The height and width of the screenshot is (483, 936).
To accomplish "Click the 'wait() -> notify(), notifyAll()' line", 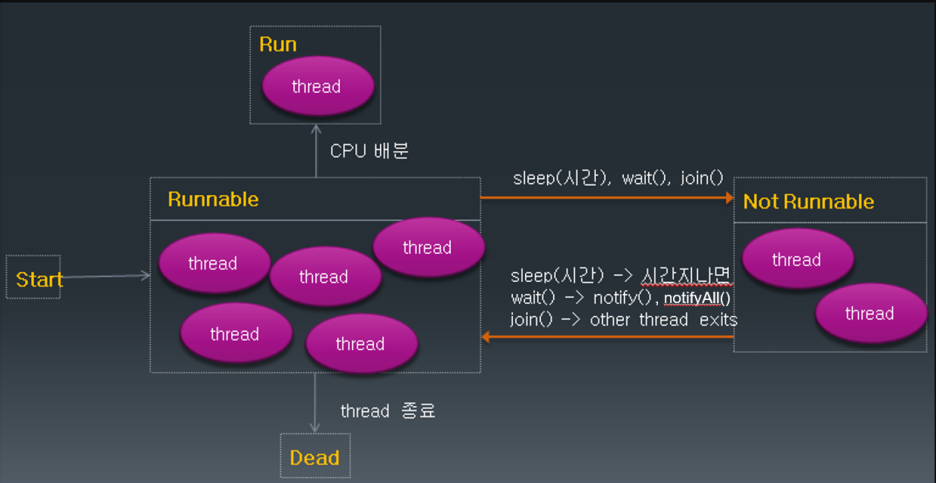I will pyautogui.click(x=621, y=297).
